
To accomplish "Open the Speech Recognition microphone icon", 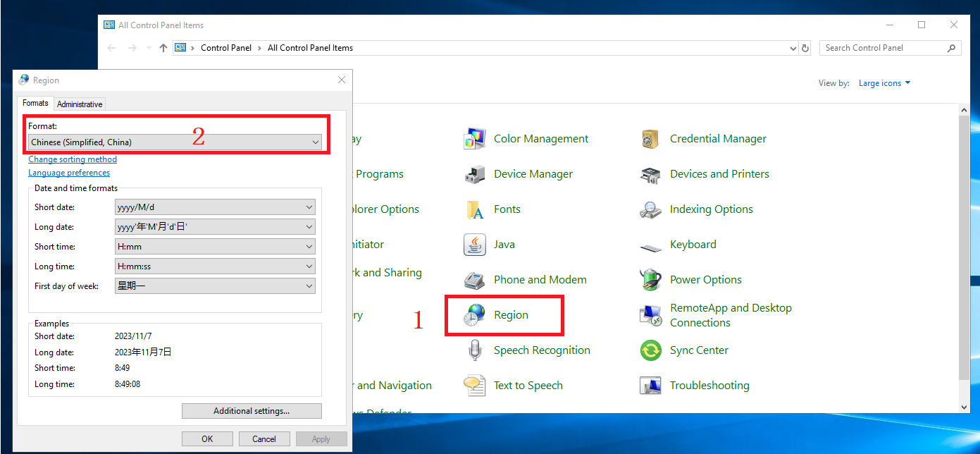I will pos(475,350).
